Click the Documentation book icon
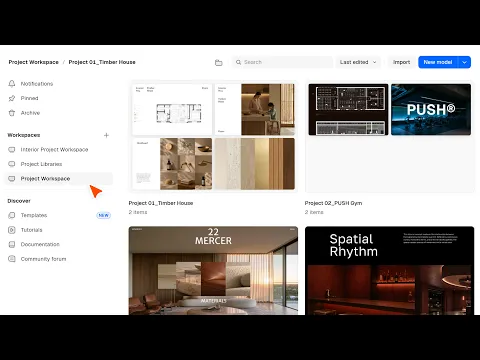480x360 pixels. coord(12,244)
